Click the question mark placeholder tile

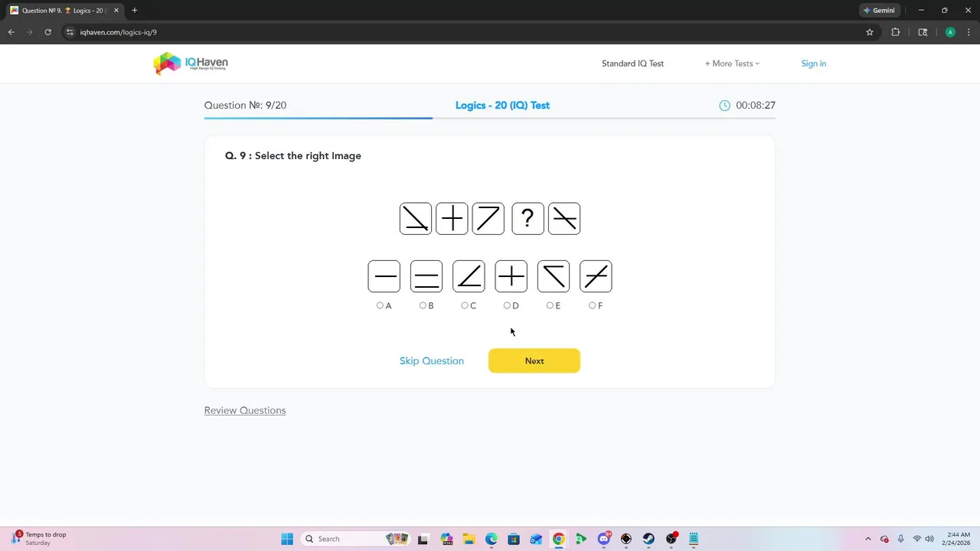click(x=528, y=219)
